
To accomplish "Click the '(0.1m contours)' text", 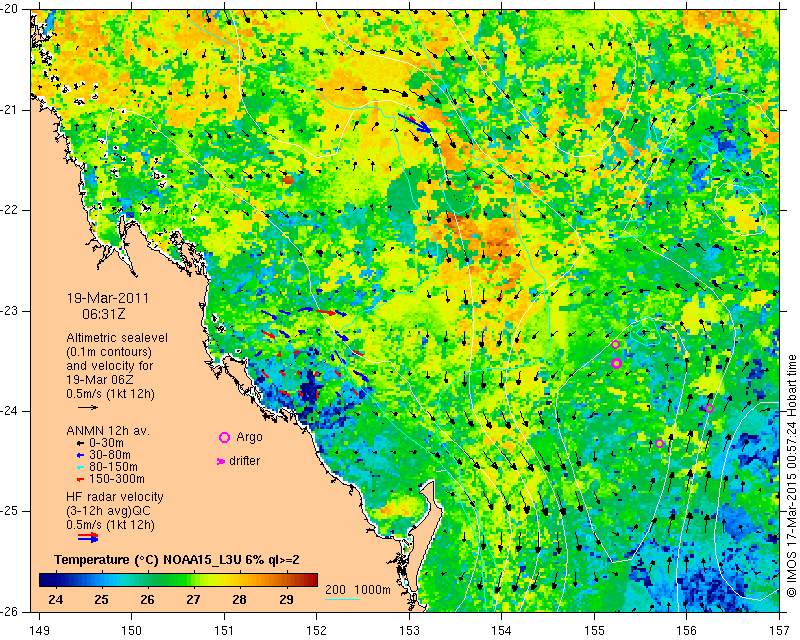I will (109, 352).
